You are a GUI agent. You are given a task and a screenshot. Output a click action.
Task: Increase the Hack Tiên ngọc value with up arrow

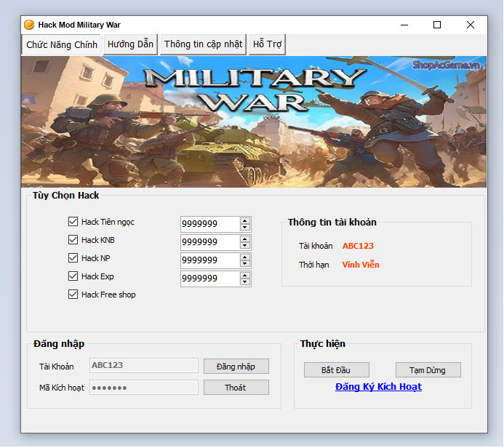pos(245,221)
